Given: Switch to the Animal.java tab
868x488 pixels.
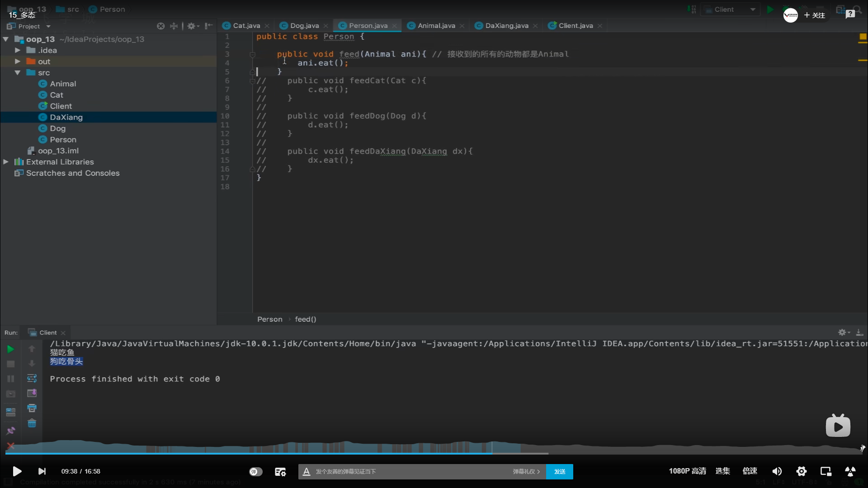Looking at the screenshot, I should pyautogui.click(x=436, y=26).
